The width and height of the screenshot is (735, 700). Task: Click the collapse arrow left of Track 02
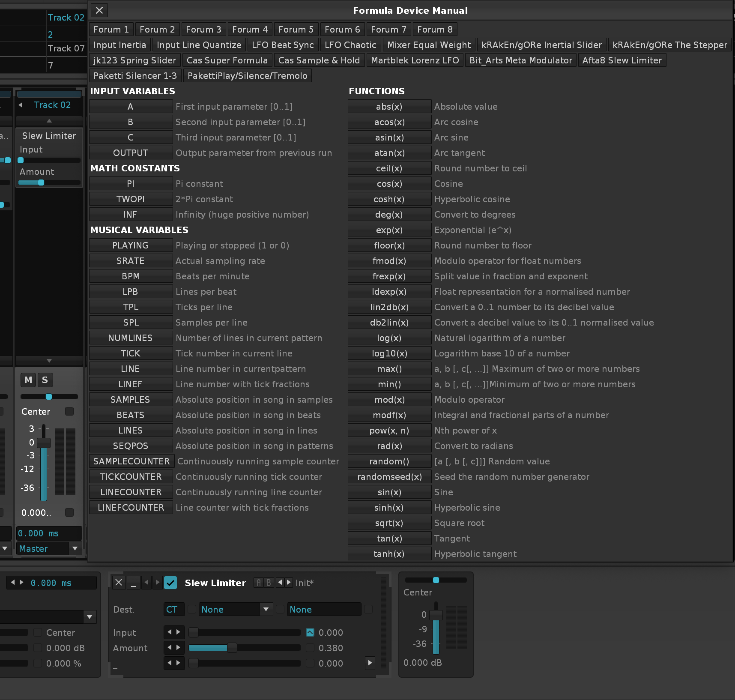point(21,105)
